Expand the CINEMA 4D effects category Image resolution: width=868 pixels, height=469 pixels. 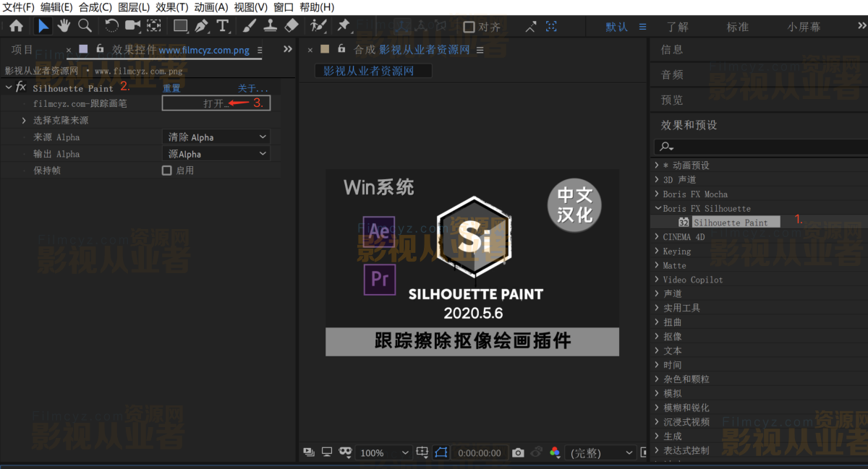point(657,236)
